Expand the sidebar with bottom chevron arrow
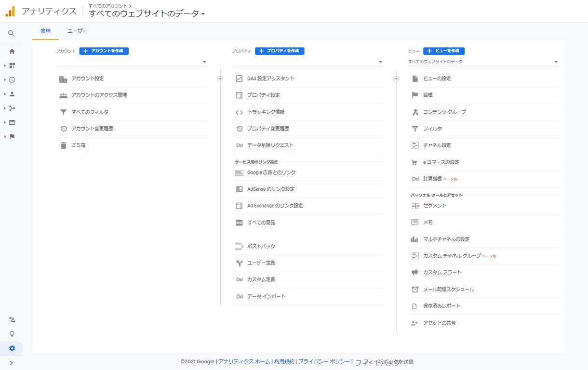The width and height of the screenshot is (588, 370). pyautogui.click(x=12, y=363)
